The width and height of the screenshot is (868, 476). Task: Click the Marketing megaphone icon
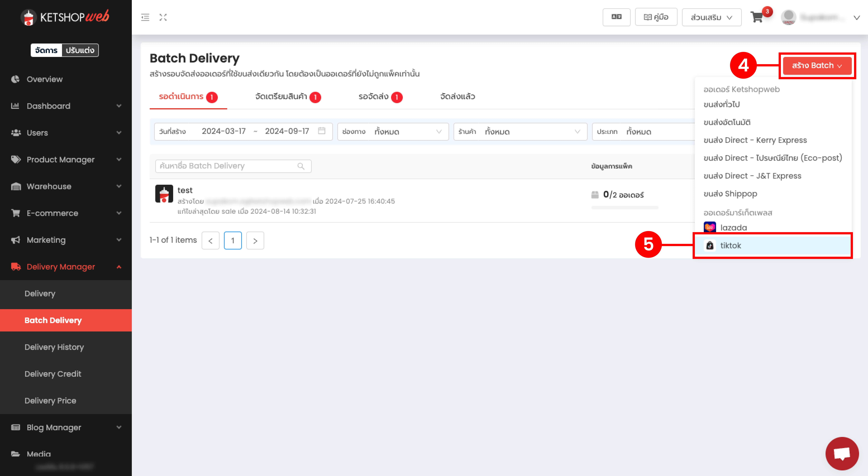tap(15, 240)
